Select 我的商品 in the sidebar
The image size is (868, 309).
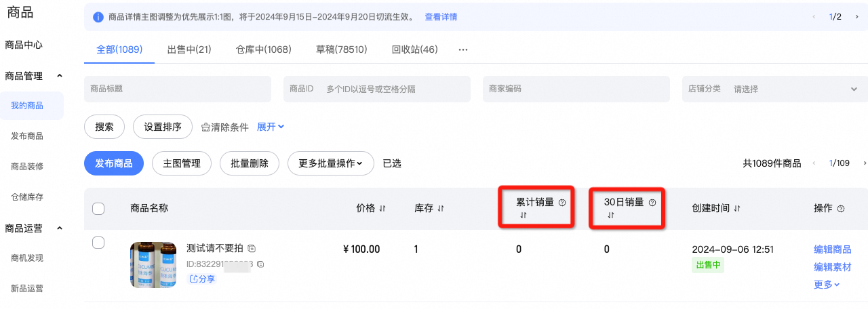[x=32, y=106]
